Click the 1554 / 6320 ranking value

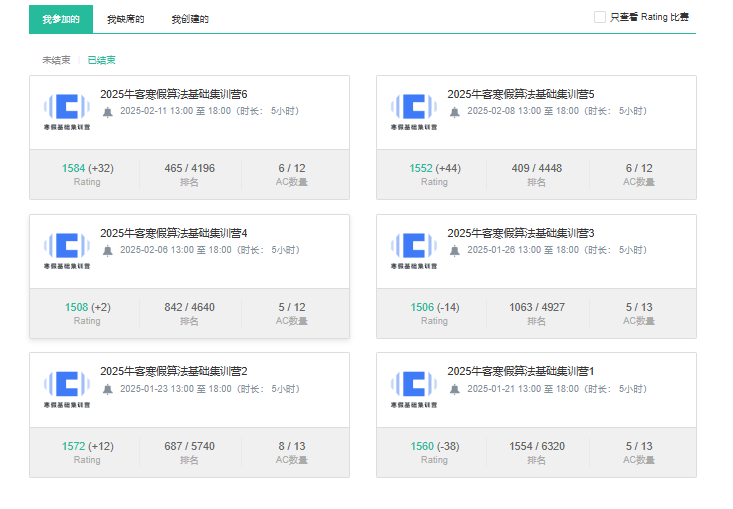pos(536,446)
